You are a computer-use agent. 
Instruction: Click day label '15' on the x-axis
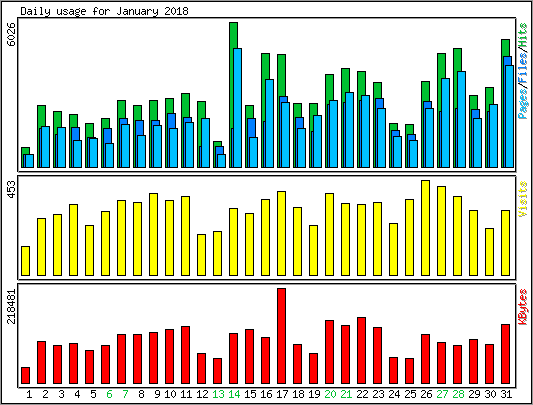click(250, 394)
